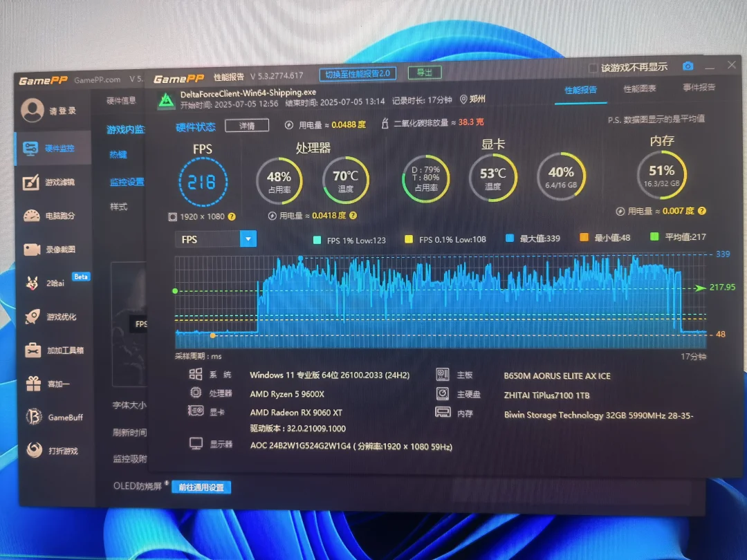This screenshot has height=560, width=747.
Task: Click the 系统 Windows icon in spec list
Action: [195, 374]
